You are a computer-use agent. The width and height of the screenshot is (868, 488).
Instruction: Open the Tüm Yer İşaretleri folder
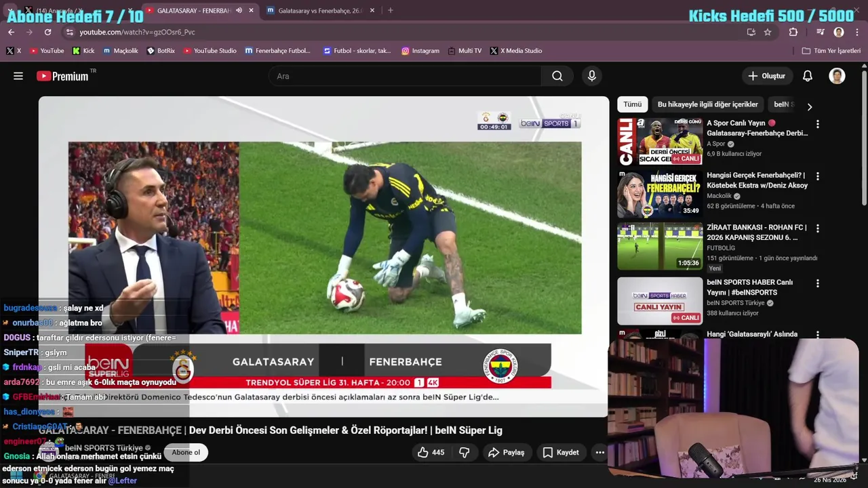point(831,51)
